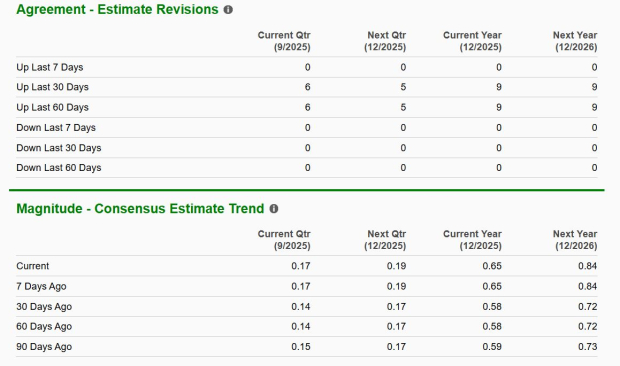
Task: Click Down Last 30 Days Current Year value 0
Action: click(499, 148)
